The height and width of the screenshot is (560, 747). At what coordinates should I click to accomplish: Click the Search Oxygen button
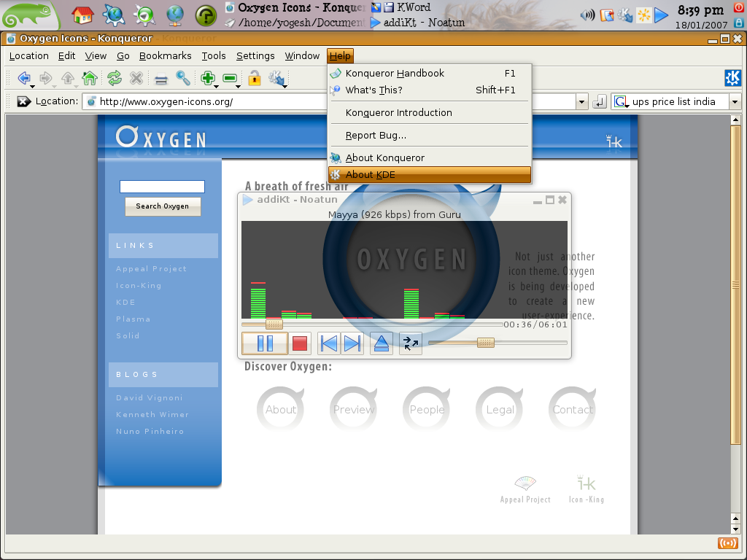163,206
